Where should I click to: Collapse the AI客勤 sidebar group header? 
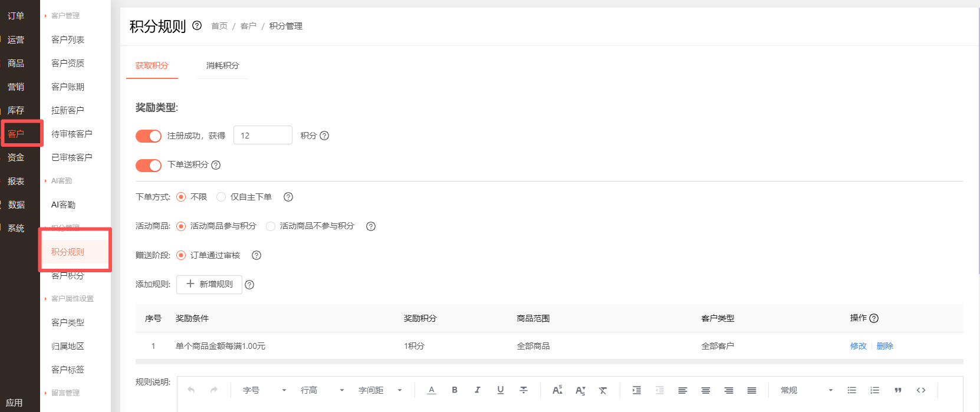(x=58, y=181)
